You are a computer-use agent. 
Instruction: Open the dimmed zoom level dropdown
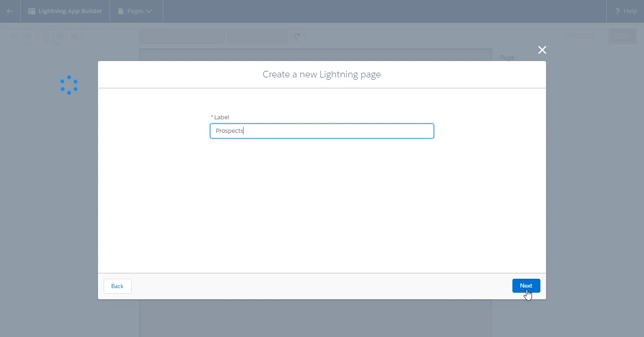tap(257, 36)
